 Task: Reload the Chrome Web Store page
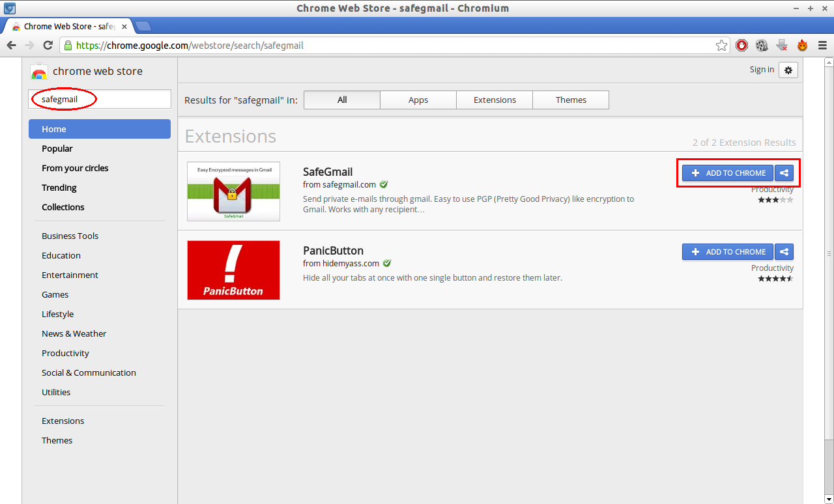tap(48, 45)
